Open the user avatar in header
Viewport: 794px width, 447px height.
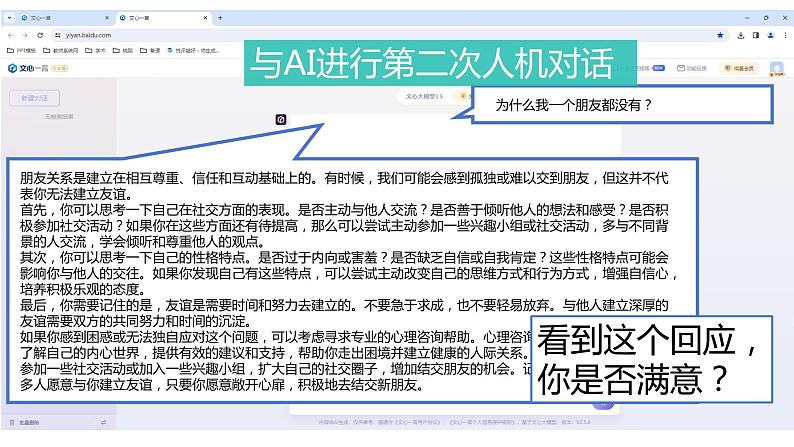(x=776, y=68)
